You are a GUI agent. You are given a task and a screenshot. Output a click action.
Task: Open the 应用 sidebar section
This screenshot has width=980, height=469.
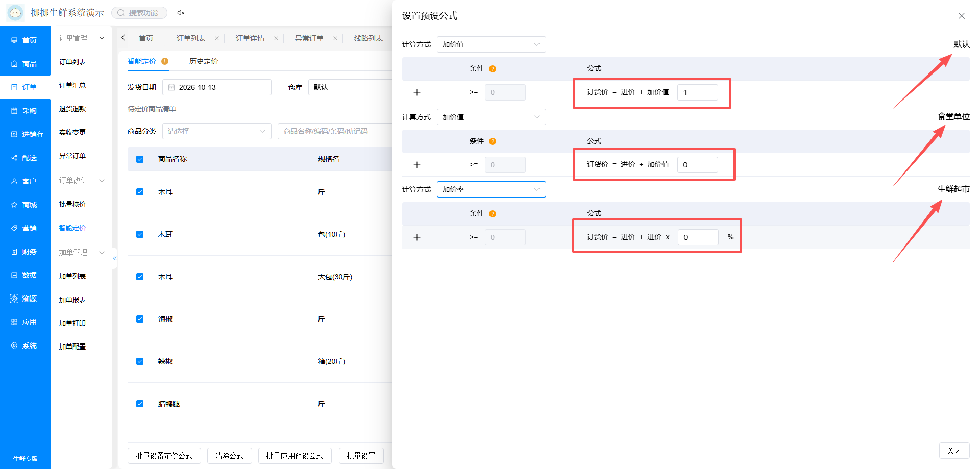(25, 322)
